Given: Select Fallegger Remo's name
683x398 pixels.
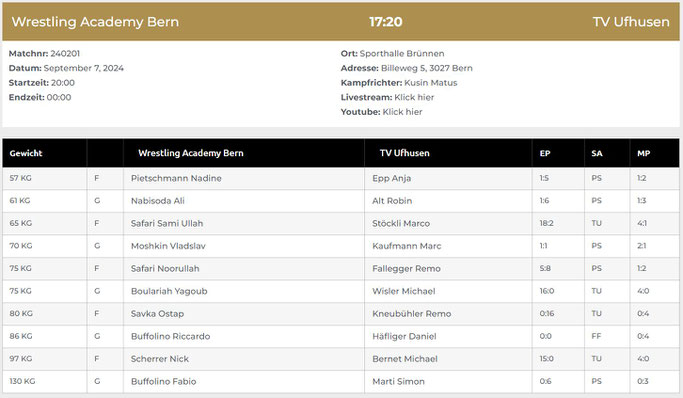Looking at the screenshot, I should point(406,269).
